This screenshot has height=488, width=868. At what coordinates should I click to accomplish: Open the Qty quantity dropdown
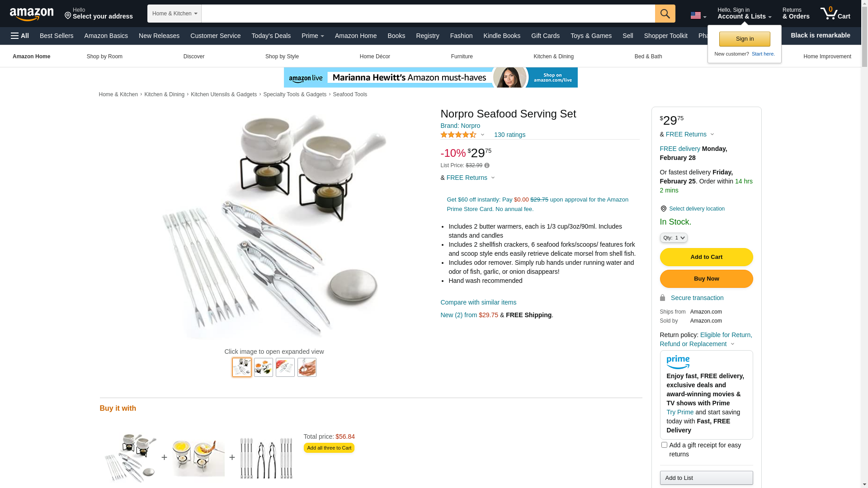674,238
